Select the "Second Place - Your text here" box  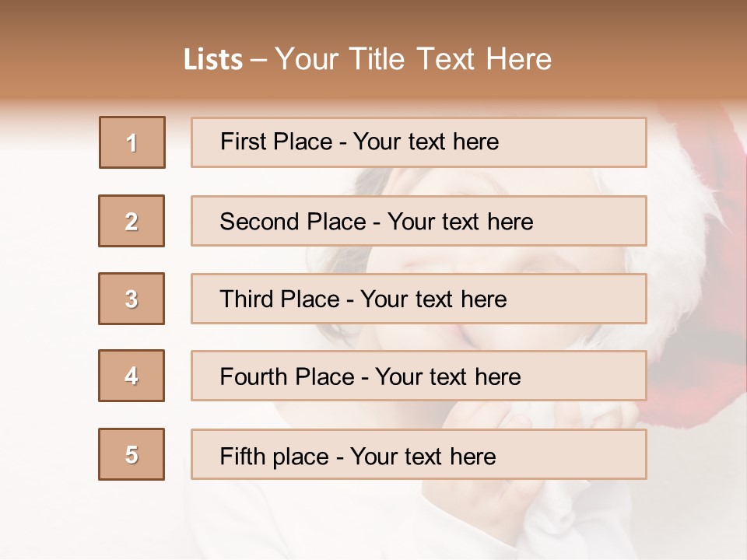pyautogui.click(x=419, y=221)
